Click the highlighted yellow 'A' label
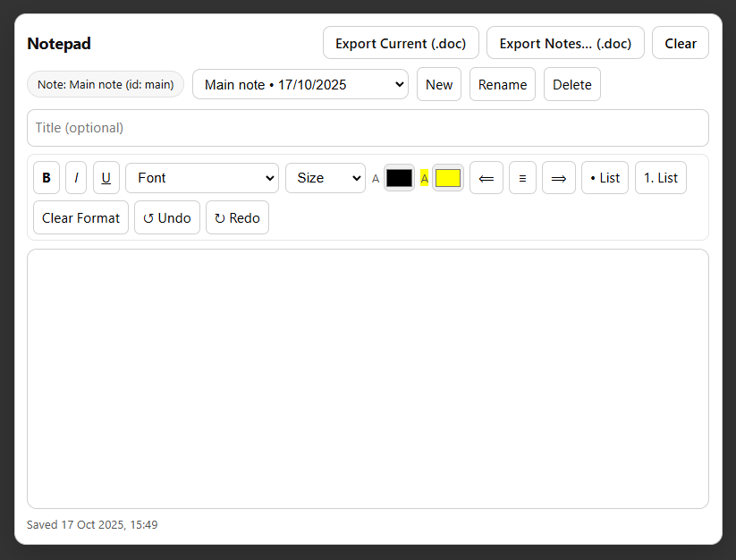The width and height of the screenshot is (736, 560). 424,178
